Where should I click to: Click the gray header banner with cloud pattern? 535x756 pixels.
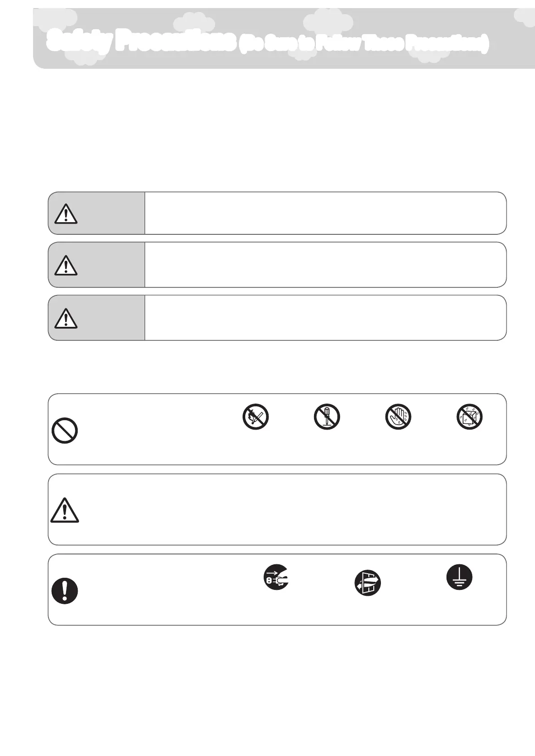click(x=284, y=39)
